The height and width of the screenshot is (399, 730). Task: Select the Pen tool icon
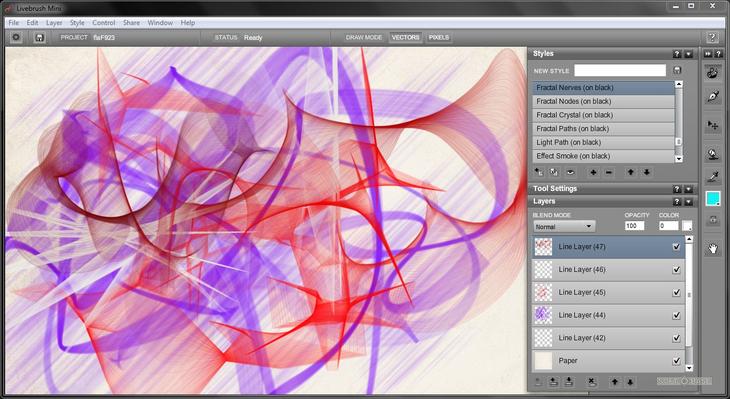(713, 97)
